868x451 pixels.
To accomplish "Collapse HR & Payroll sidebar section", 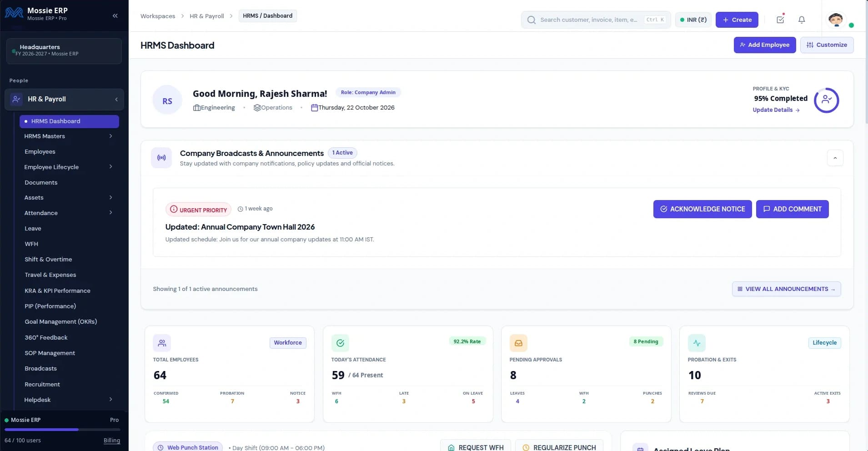I will point(116,99).
